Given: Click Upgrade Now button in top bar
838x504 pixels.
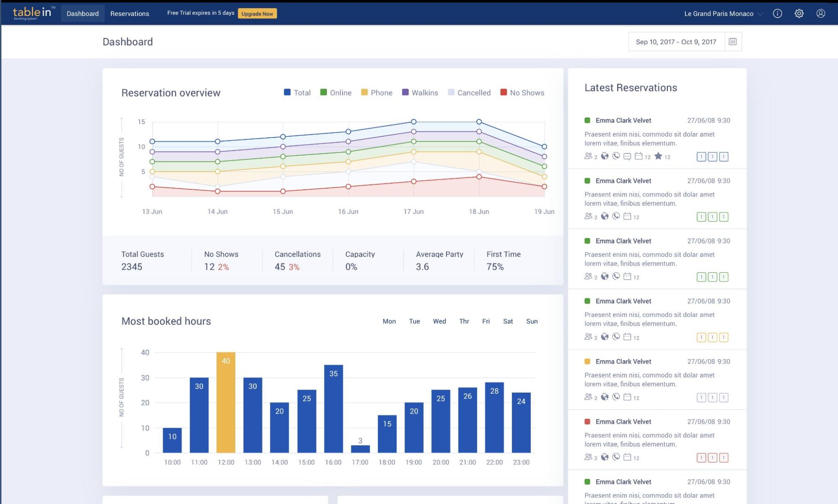Looking at the screenshot, I should pos(256,13).
